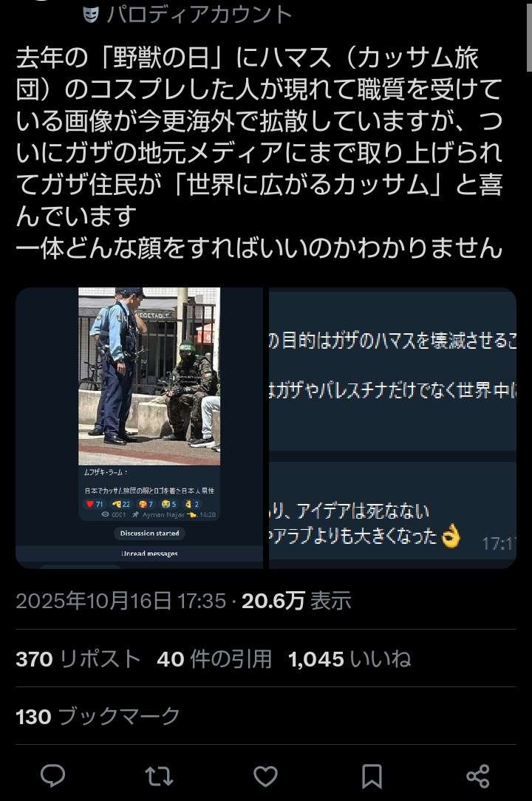
Task: Tap the scrollbar handle at right edge
Action: (528, 35)
